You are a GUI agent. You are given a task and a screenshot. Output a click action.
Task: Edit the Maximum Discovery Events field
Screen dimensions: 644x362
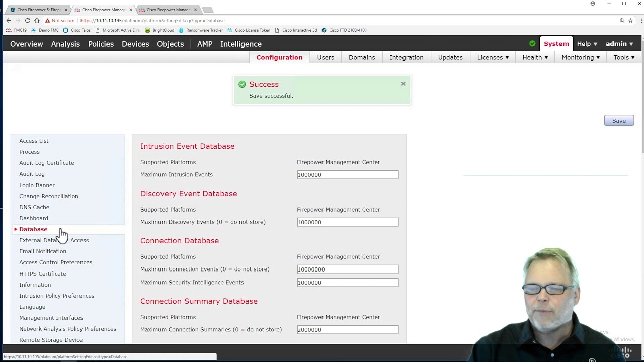[x=348, y=222]
